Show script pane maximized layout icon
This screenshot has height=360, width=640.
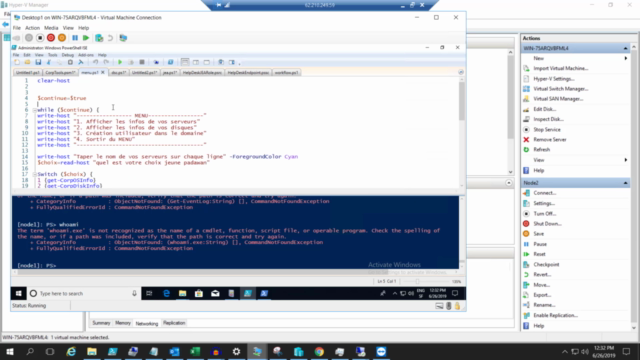[207, 62]
